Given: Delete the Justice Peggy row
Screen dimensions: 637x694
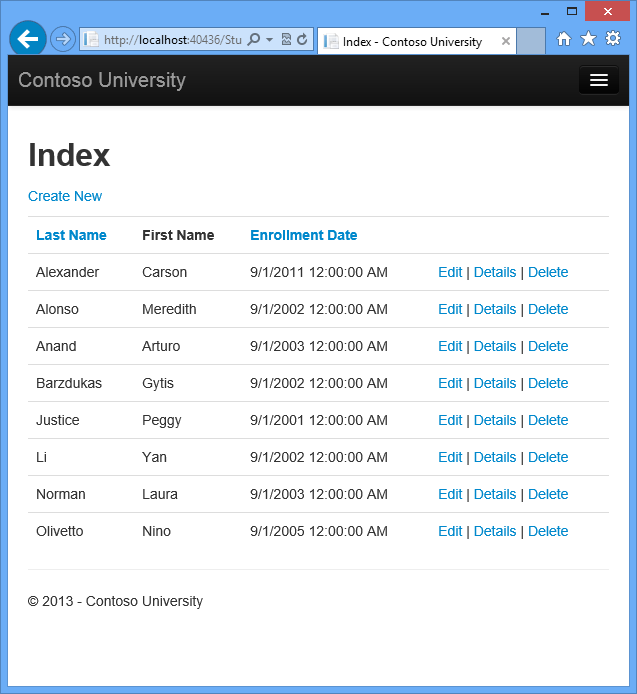Looking at the screenshot, I should click(x=548, y=420).
